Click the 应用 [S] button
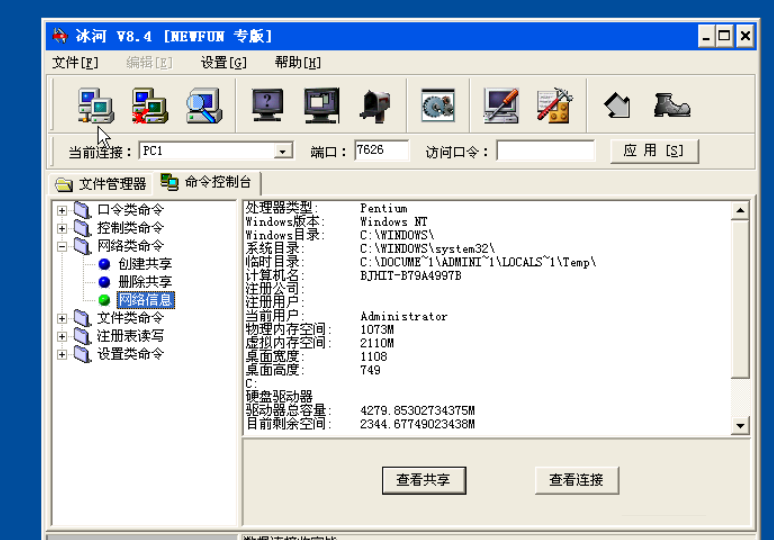774x540 pixels. click(x=654, y=151)
